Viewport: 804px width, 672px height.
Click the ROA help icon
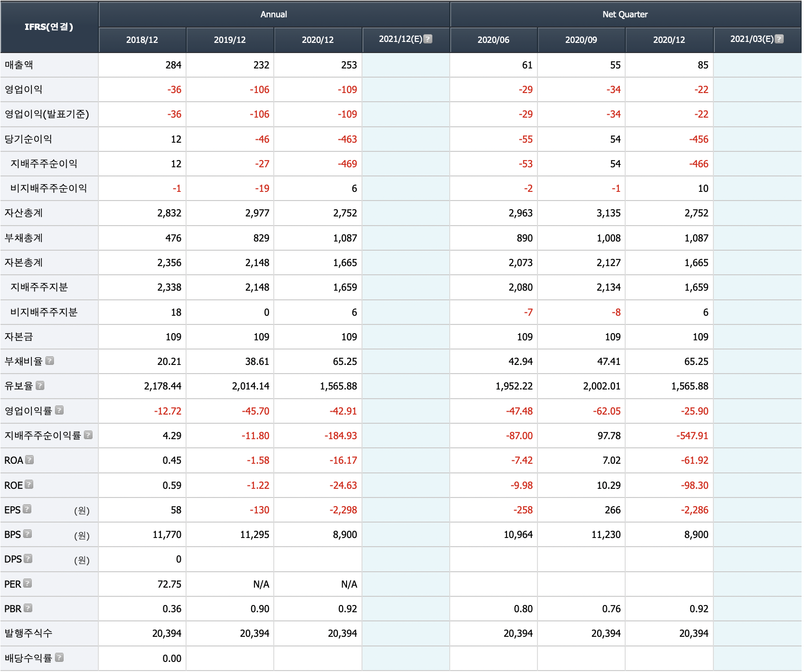click(x=29, y=460)
